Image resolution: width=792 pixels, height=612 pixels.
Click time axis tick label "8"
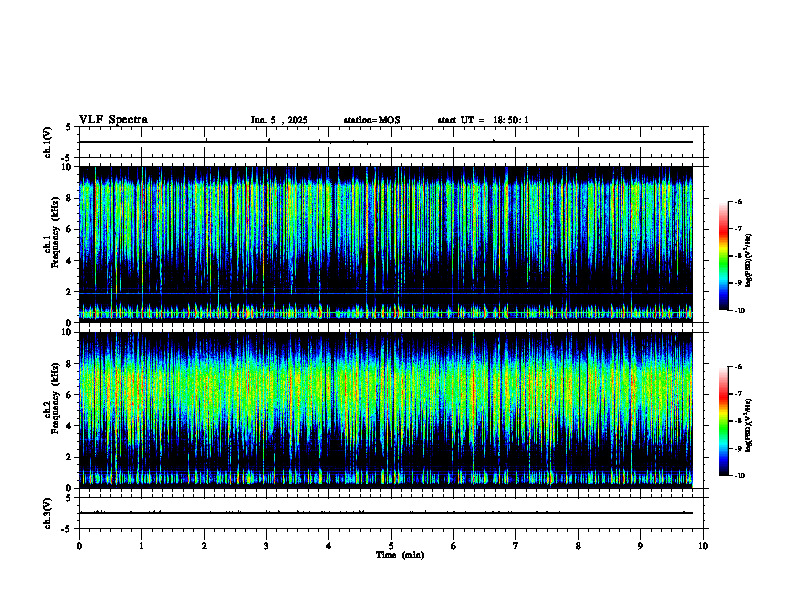point(578,546)
